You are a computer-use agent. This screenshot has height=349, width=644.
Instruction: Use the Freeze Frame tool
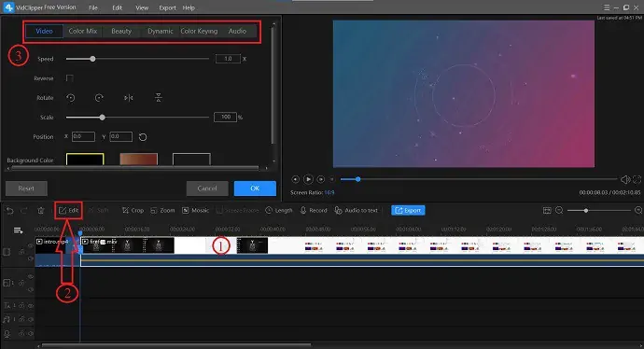click(x=237, y=210)
